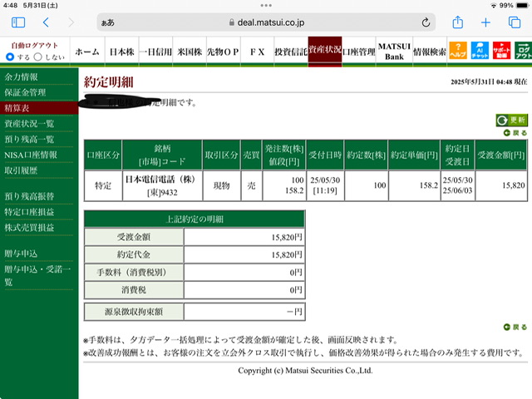Open the 一日信用 tab
Image resolution: width=532 pixels, height=399 pixels.
click(155, 52)
